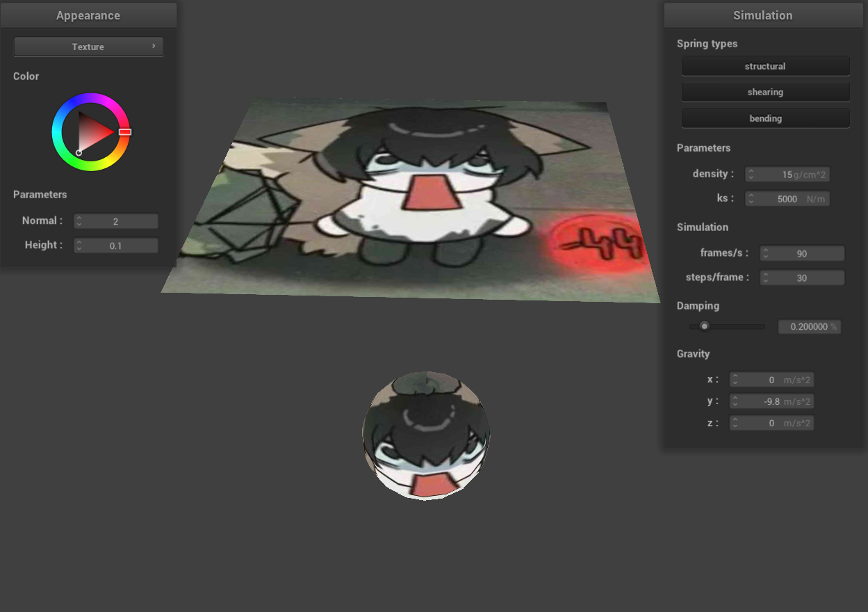Viewport: 868px width, 612px height.
Task: Click the gravity x value field
Action: tap(771, 380)
